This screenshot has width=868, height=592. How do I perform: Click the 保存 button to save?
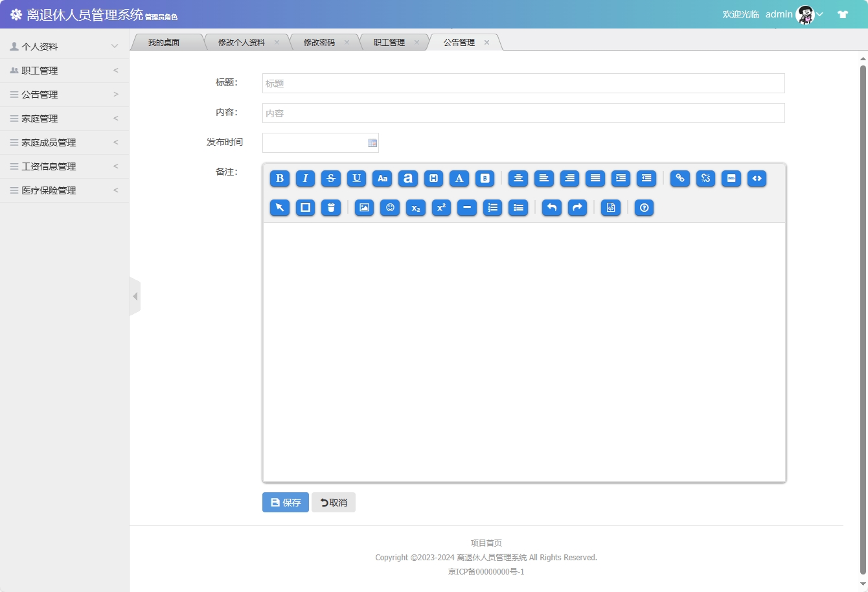(285, 502)
